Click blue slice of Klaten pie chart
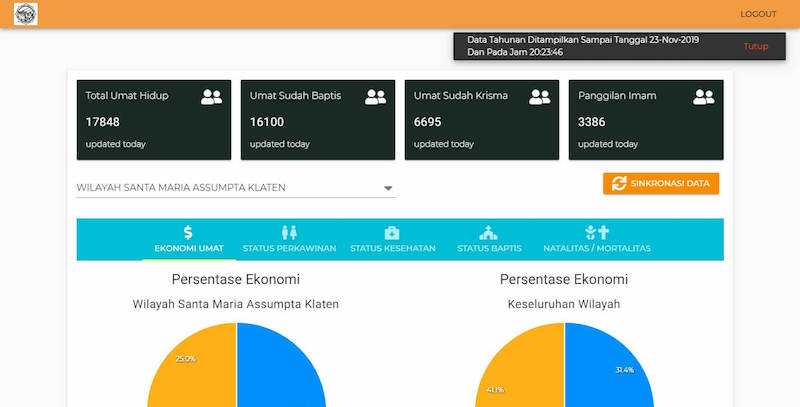 (285, 370)
